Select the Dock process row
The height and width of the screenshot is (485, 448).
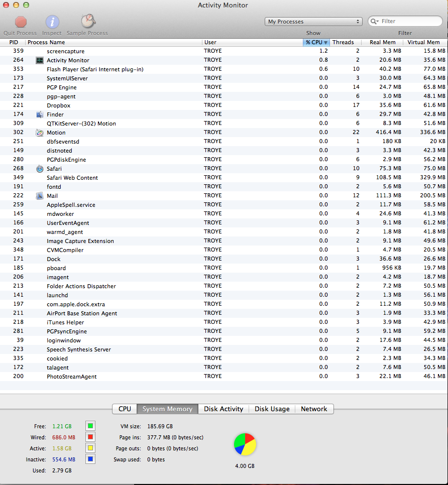coord(224,259)
